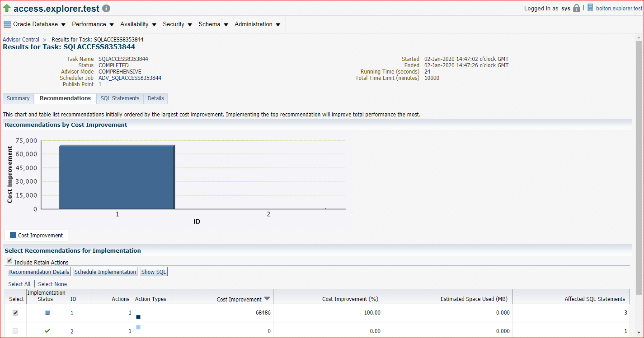This screenshot has height=338, width=644.
Task: Click the Total Time Limit value 10000
Action: pyautogui.click(x=432, y=78)
